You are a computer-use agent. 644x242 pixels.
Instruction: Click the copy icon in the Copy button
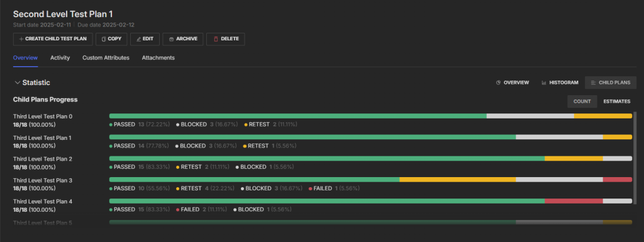104,39
